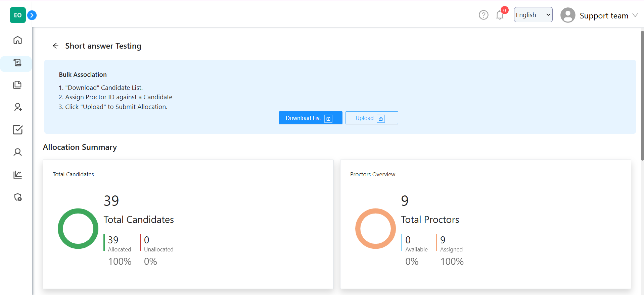Go back using arrow beside Short answer Testing
Image resolution: width=644 pixels, height=295 pixels.
tap(56, 46)
